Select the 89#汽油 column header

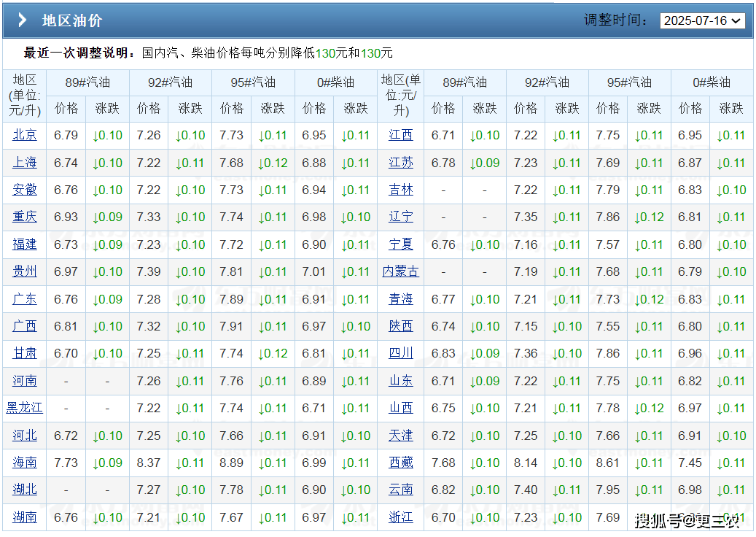coord(87,82)
